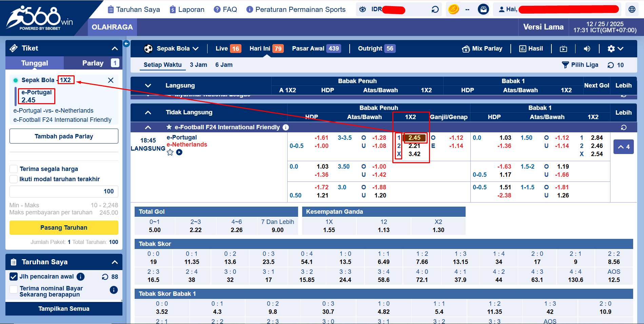Open the Hasil results panel
Viewport: 644px width, 324px height.
pyautogui.click(x=531, y=49)
